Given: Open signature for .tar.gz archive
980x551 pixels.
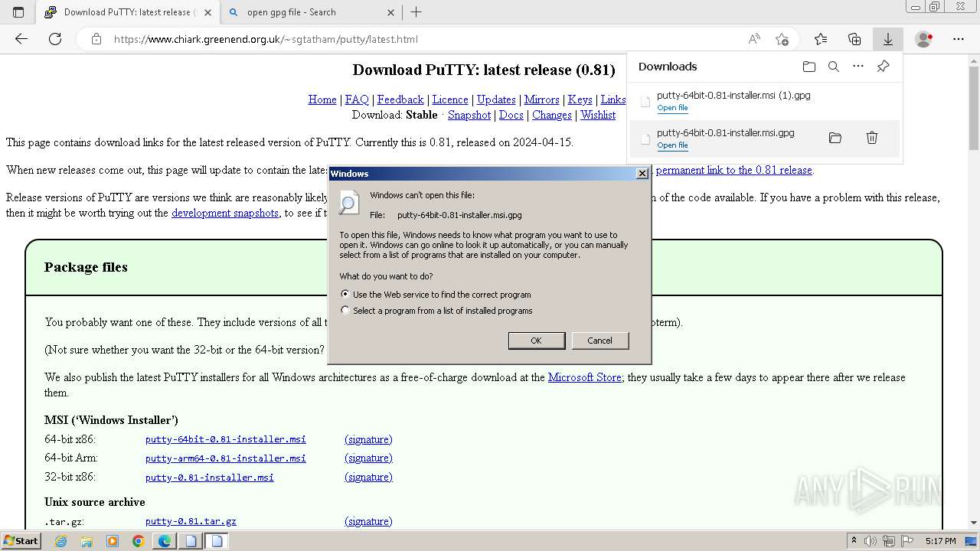Looking at the screenshot, I should (x=368, y=521).
